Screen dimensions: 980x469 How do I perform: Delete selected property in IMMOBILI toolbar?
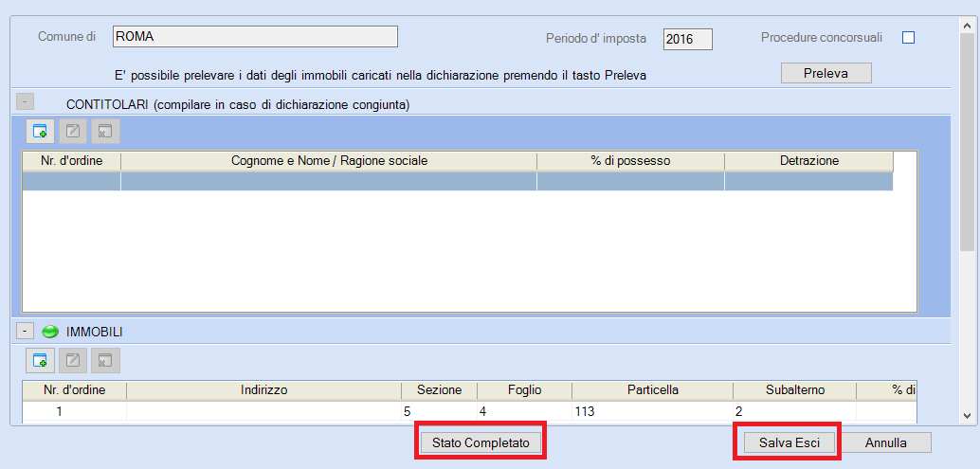105,360
